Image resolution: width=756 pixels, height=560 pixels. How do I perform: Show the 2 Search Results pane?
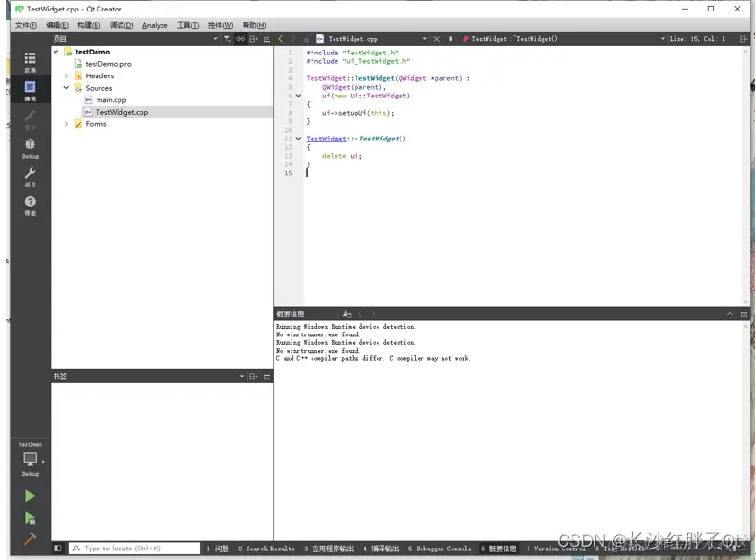pyautogui.click(x=266, y=549)
